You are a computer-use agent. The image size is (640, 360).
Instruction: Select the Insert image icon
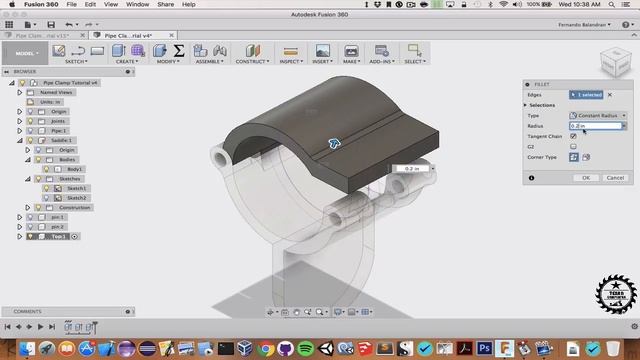click(x=322, y=51)
